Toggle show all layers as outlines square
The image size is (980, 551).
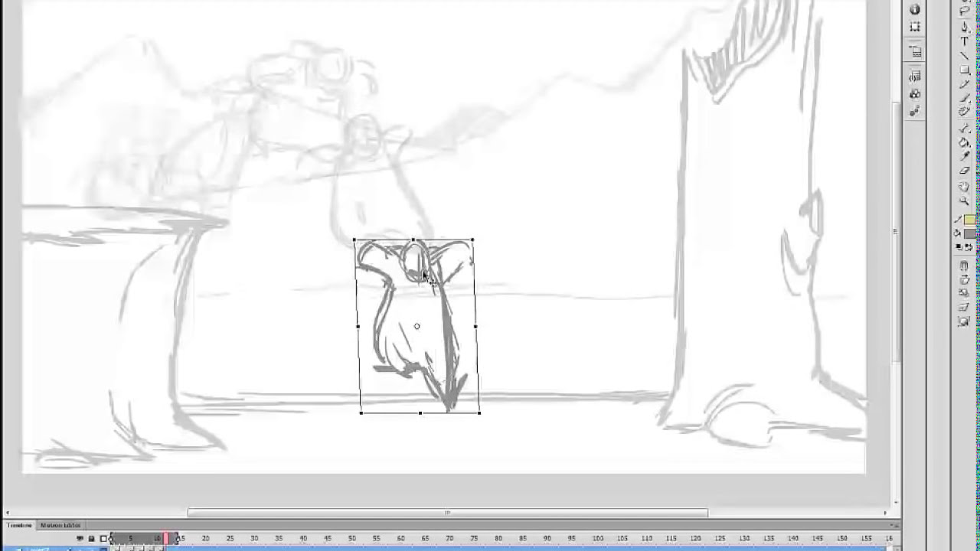coord(103,539)
